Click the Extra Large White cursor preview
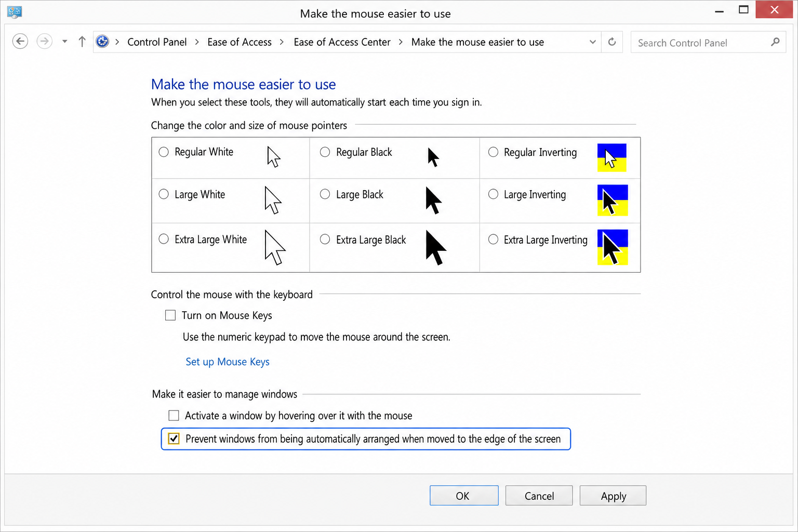798x532 pixels. point(275,247)
